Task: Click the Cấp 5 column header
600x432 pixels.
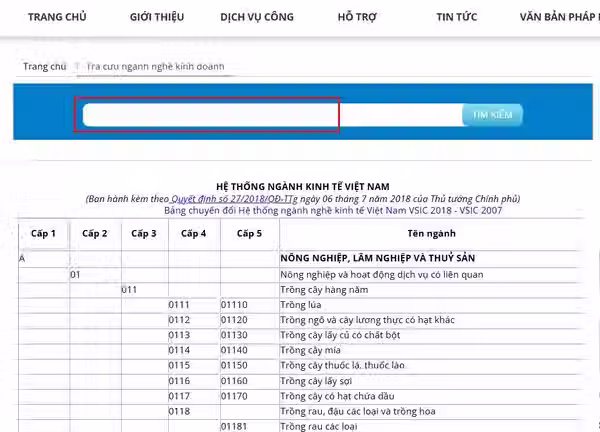Action: click(249, 233)
